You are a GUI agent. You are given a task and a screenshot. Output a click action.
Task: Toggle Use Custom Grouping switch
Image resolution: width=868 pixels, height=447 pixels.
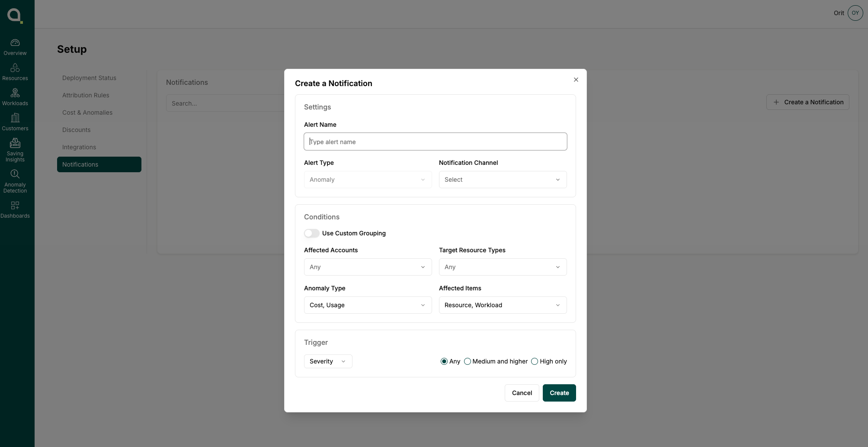click(311, 233)
